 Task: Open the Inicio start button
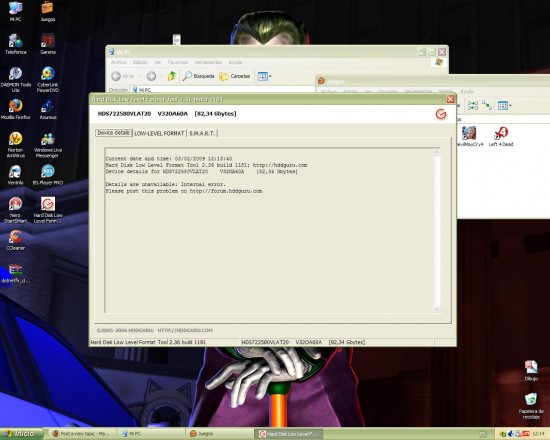click(x=22, y=434)
